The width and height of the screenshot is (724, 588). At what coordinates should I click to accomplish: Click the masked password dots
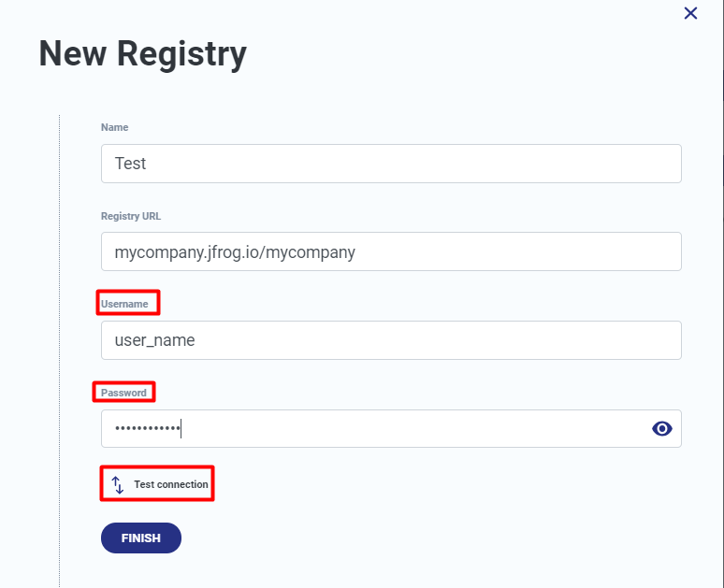146,429
